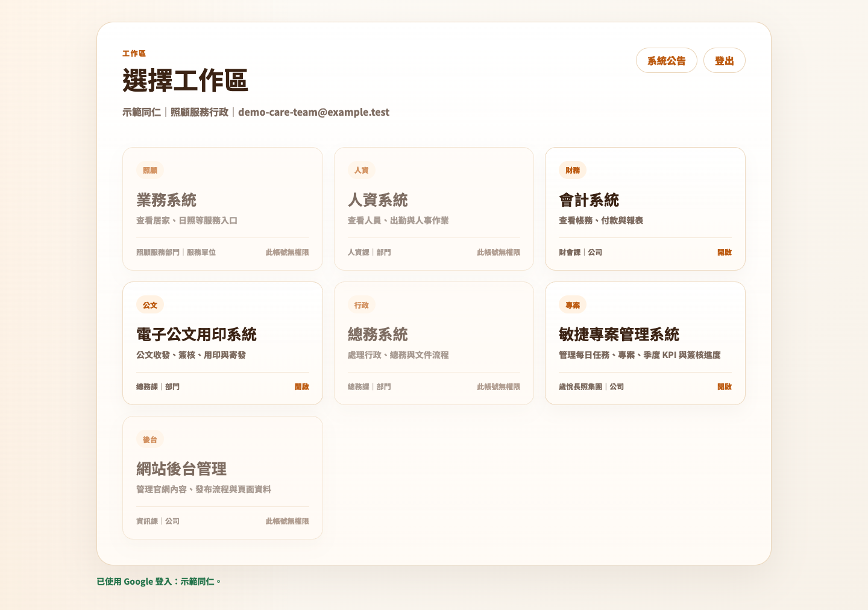The height and width of the screenshot is (610, 868).
Task: Click the 財務 tag badge
Action: click(x=573, y=171)
